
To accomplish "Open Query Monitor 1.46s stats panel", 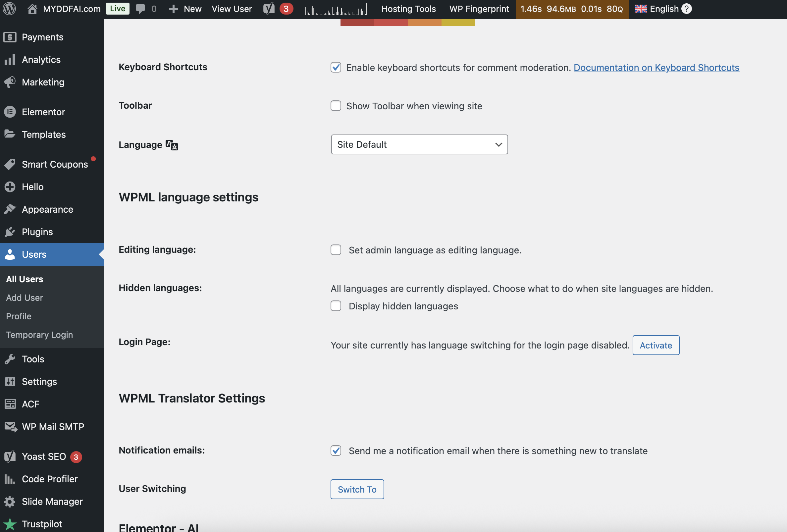I will 572,9.
